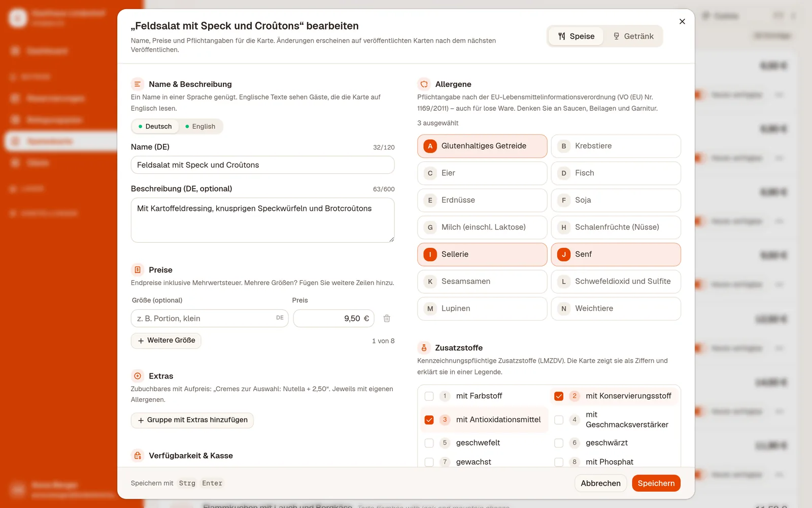Check the 'gewachst' additive checkbox
Image resolution: width=812 pixels, height=508 pixels.
tap(429, 462)
